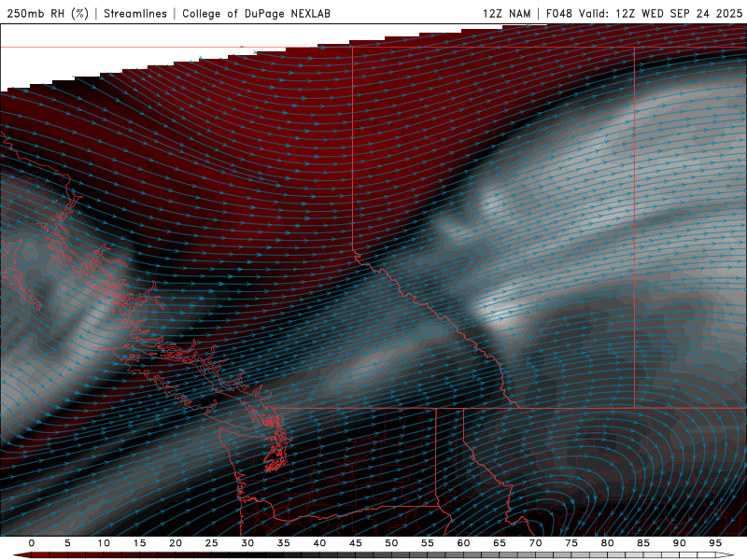747x560 pixels.
Task: Select the "12Z WED SEP 24 2025" valid time
Action: [679, 13]
